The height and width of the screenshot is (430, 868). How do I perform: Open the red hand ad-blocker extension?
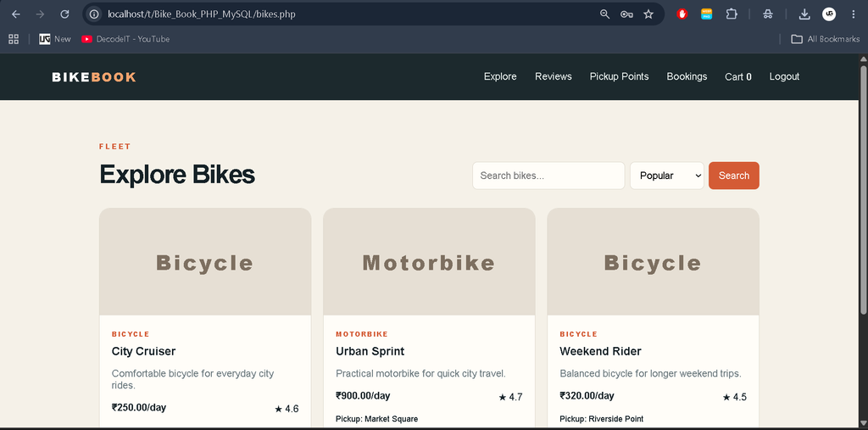(682, 14)
